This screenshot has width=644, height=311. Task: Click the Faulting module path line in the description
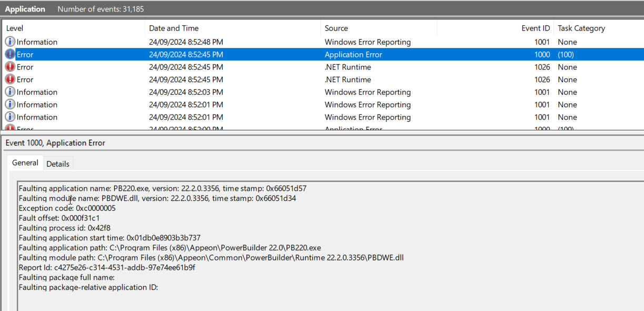[211, 258]
